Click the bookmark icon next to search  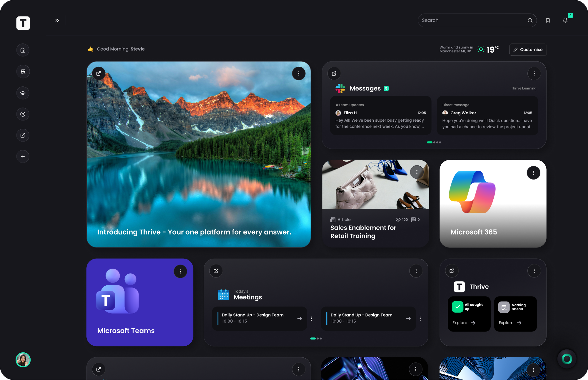tap(547, 20)
